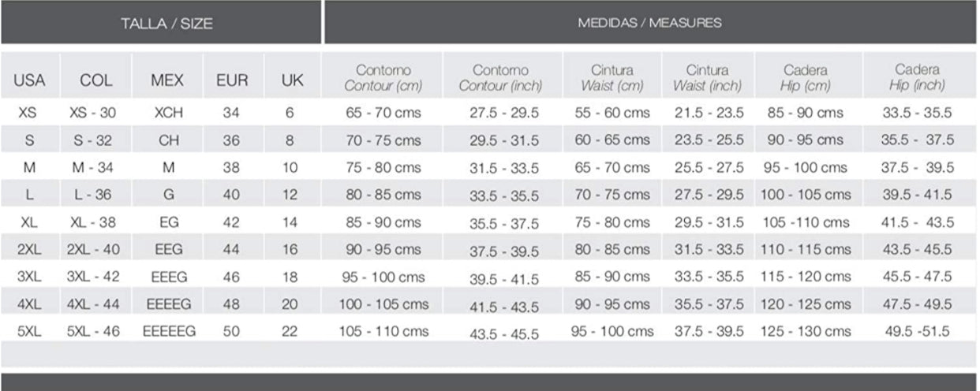Image resolution: width=980 pixels, height=391 pixels.
Task: Click the Contorno Contour (cm) header
Action: point(383,78)
